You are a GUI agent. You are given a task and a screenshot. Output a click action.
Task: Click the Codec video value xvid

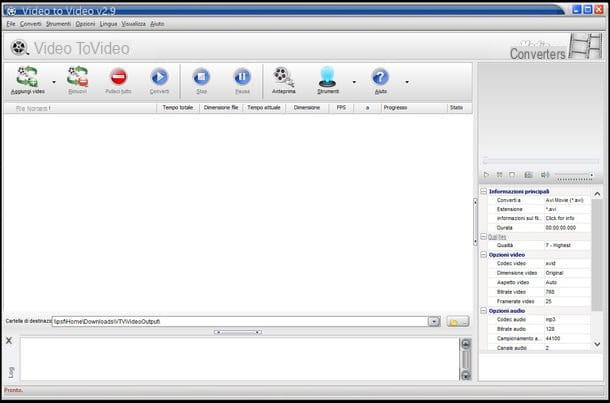(x=550, y=264)
